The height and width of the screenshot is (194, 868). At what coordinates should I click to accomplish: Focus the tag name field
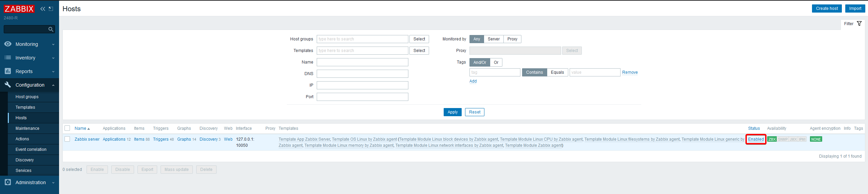495,72
